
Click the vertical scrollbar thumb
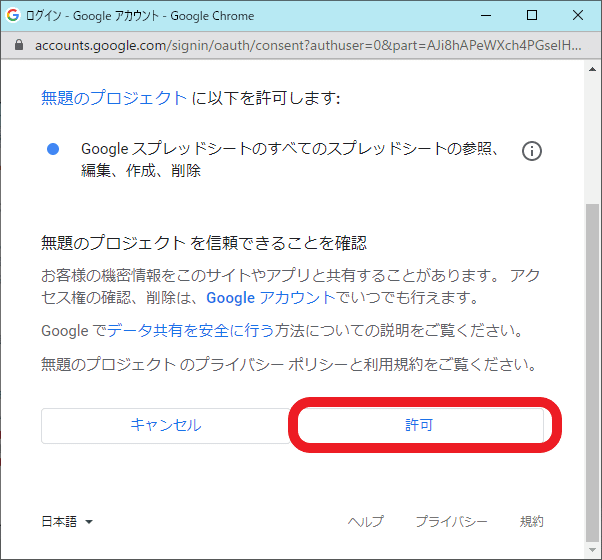click(592, 372)
